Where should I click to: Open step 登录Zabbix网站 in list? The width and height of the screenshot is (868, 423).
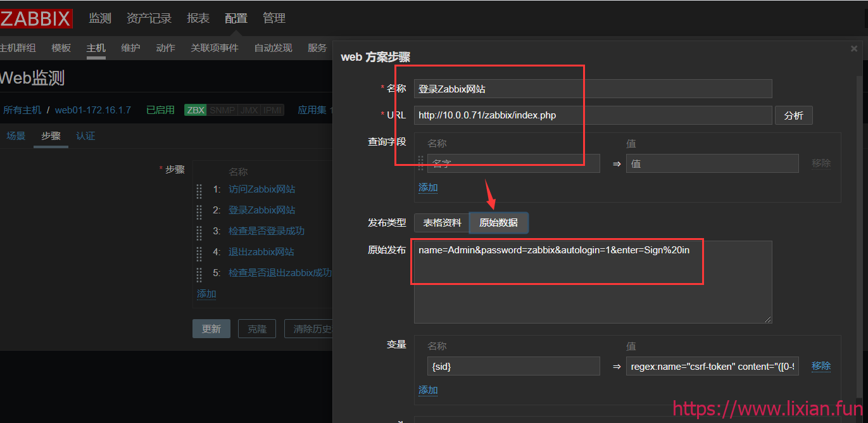tap(261, 210)
